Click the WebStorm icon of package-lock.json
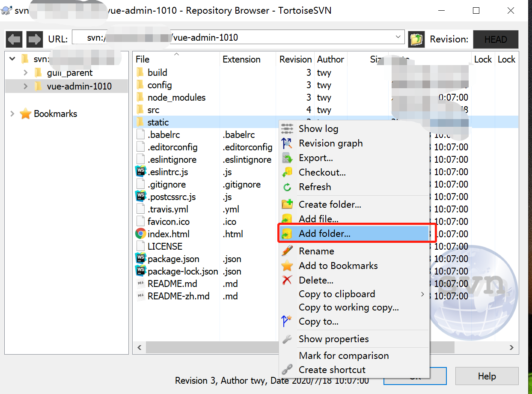532x394 pixels. (x=141, y=271)
